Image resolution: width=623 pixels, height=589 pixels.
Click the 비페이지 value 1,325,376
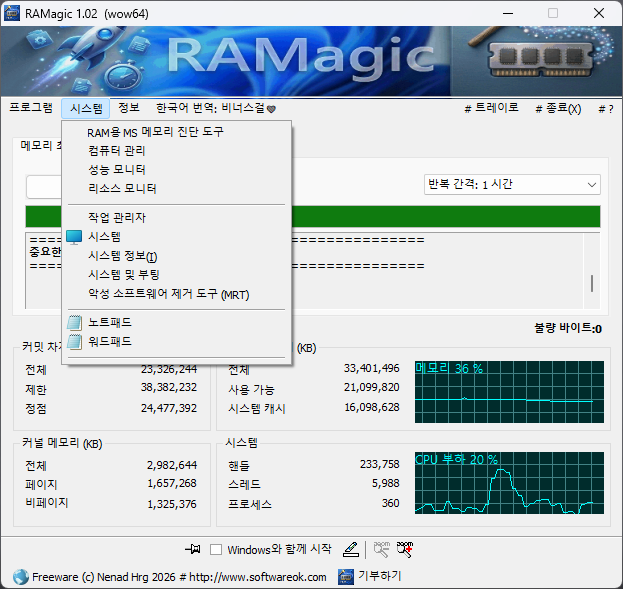click(172, 504)
